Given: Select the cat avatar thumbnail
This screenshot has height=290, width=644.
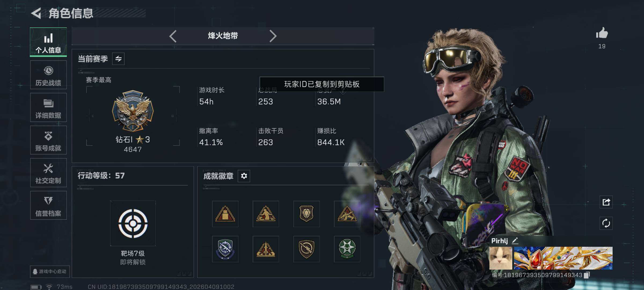Looking at the screenshot, I should coord(501,258).
